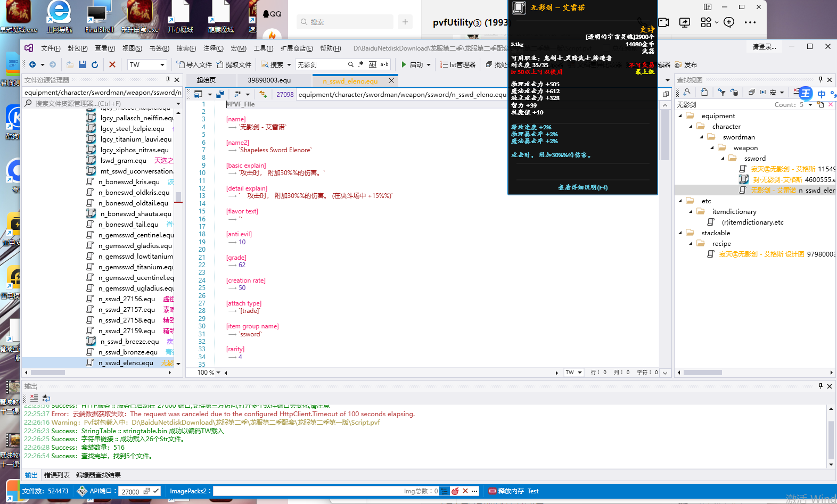
Task: Click the refresh arrow icon in toolbar
Action: coord(95,64)
